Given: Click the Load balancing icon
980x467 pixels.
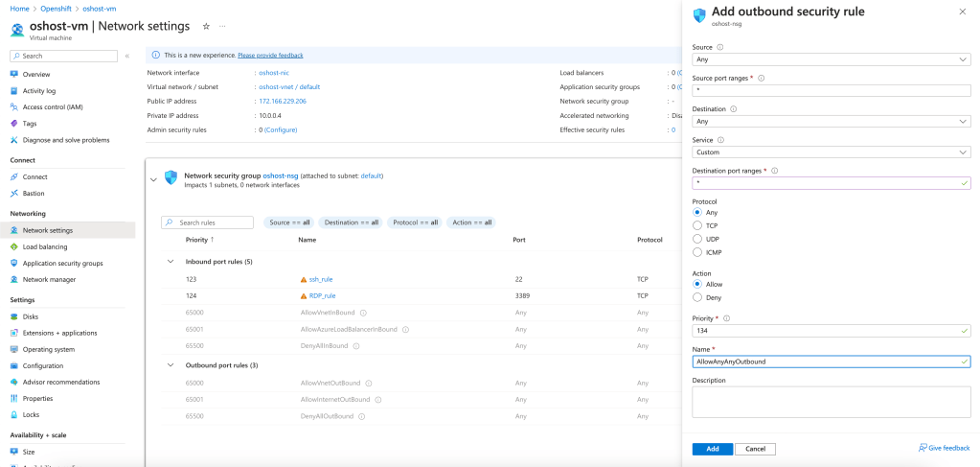Looking at the screenshot, I should click(x=14, y=246).
